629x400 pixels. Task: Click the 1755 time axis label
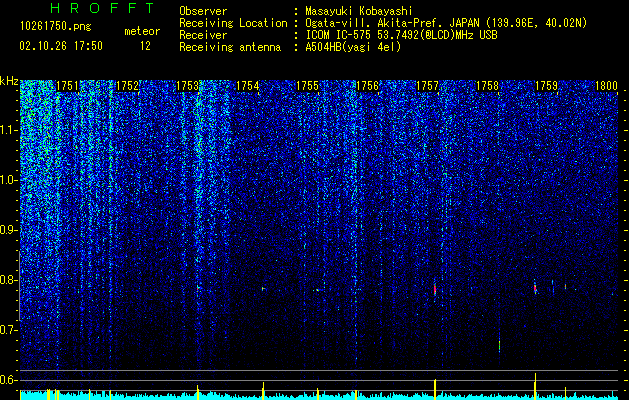coord(307,86)
